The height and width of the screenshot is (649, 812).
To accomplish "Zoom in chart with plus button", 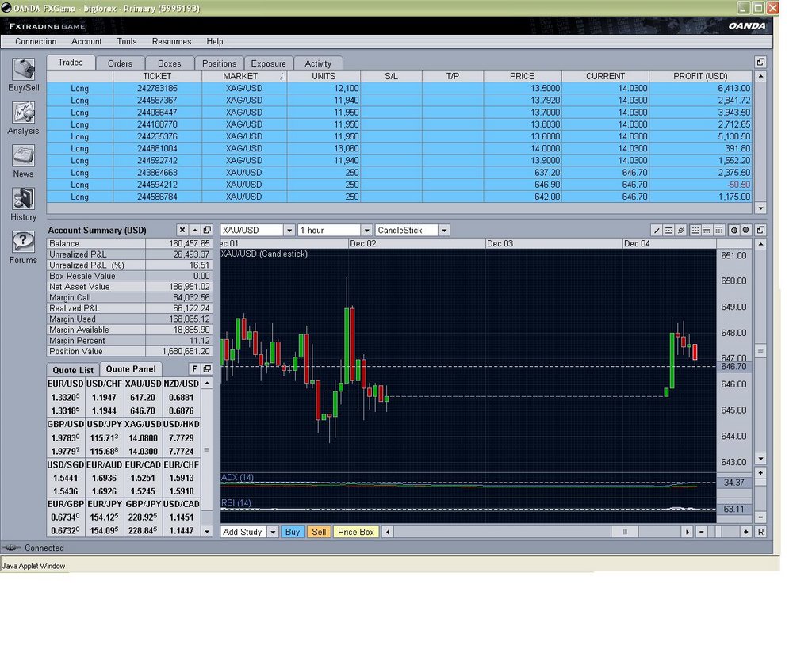I will click(745, 532).
